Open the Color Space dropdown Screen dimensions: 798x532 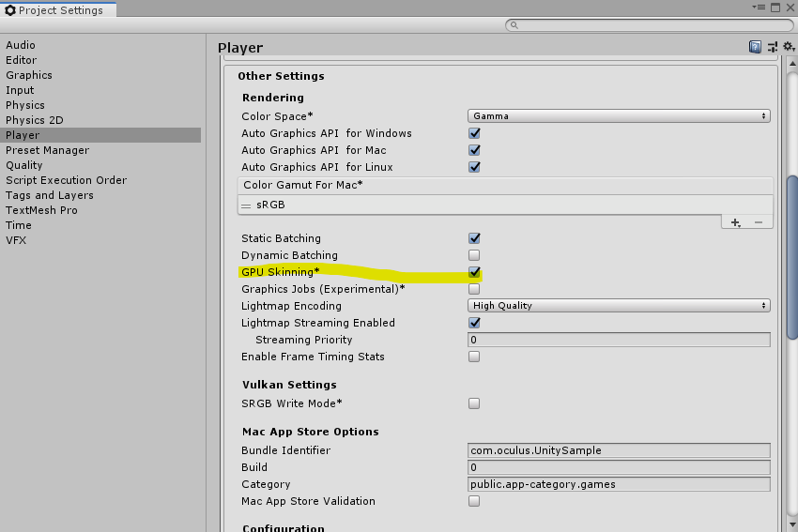(x=619, y=116)
